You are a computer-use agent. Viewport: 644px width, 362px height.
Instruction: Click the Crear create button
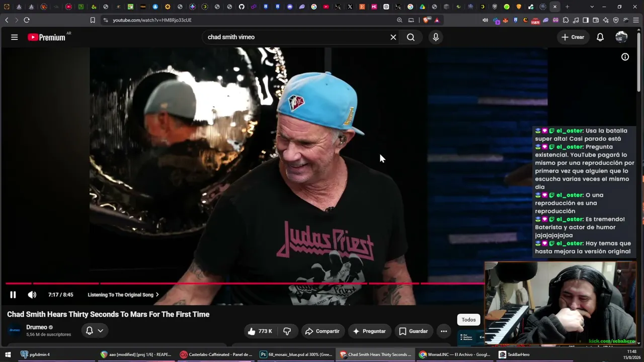pyautogui.click(x=573, y=37)
